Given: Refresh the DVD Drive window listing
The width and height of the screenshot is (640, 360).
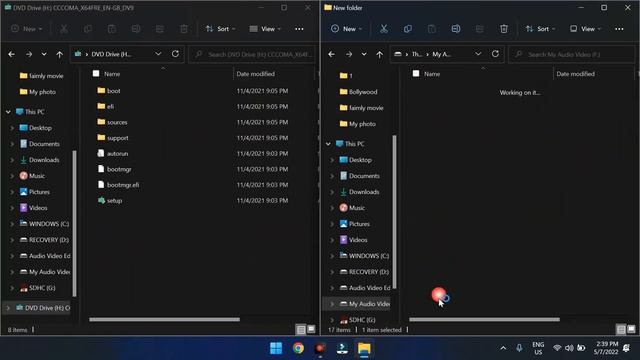Looking at the screenshot, I should coord(175,54).
